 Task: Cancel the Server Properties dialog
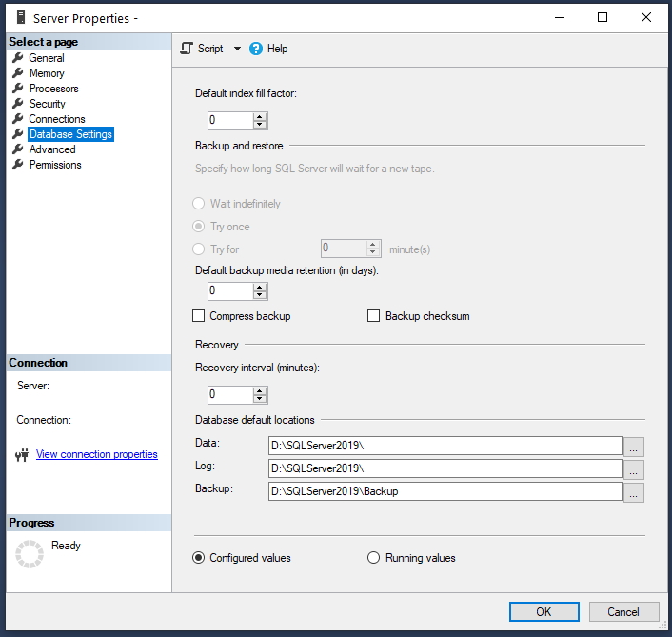pyautogui.click(x=624, y=611)
